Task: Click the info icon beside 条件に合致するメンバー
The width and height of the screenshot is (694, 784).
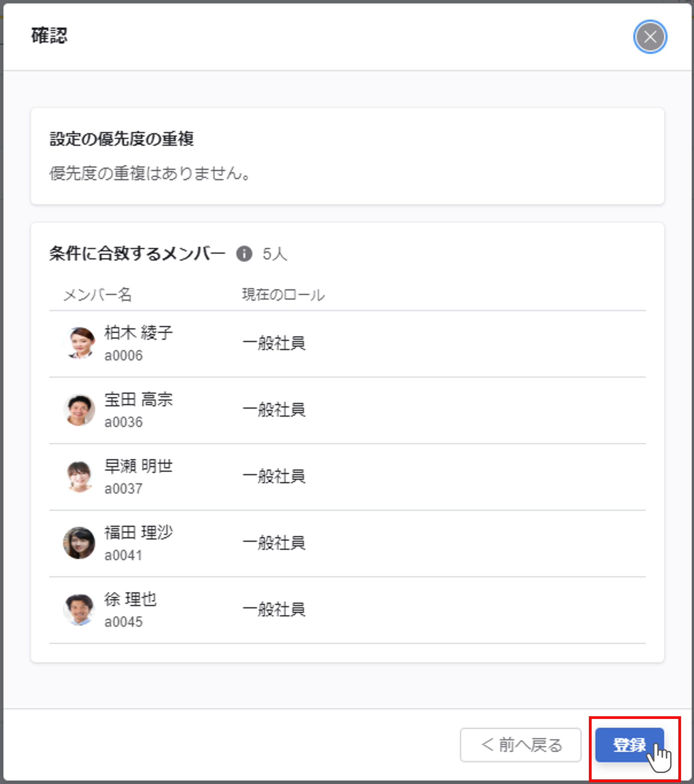Action: tap(244, 254)
